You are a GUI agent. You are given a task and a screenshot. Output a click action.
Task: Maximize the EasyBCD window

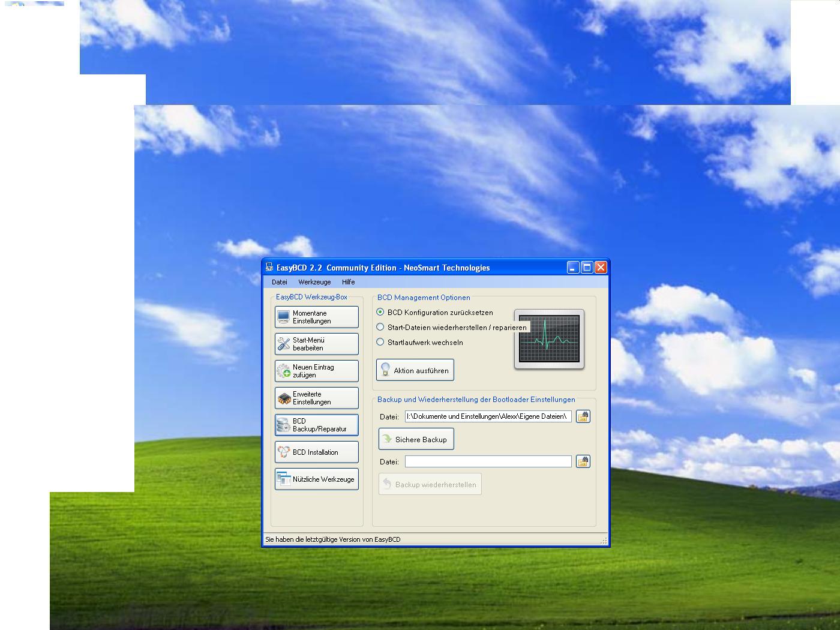click(587, 268)
